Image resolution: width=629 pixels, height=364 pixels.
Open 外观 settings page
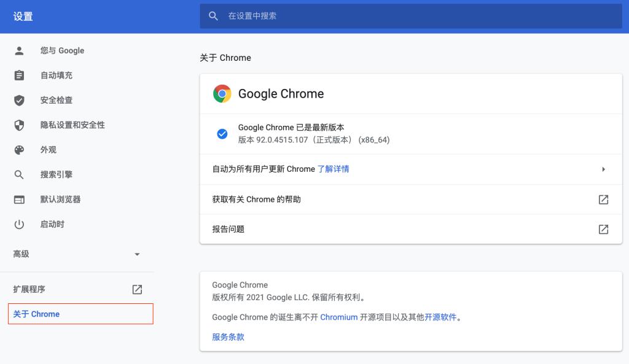pos(49,150)
